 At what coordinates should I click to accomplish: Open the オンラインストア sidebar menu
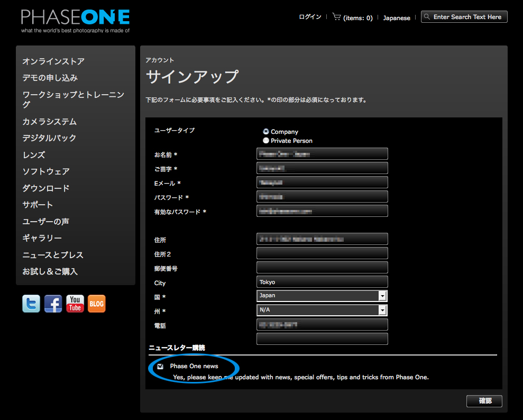point(53,61)
